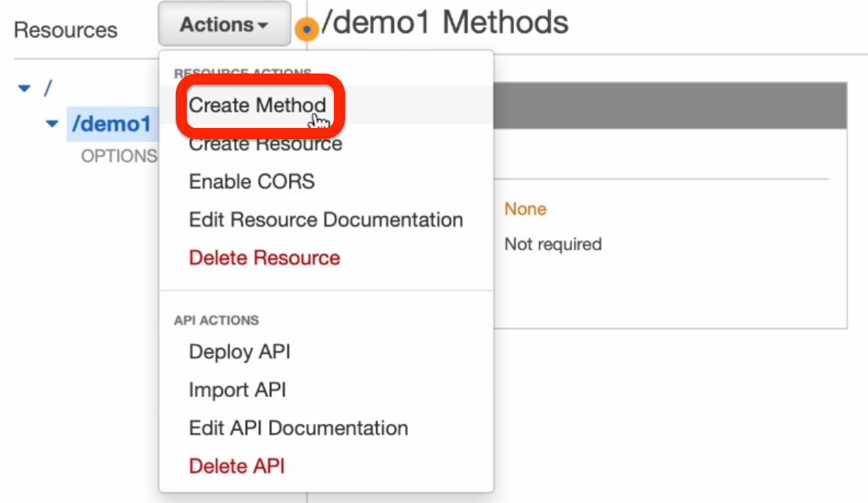Choose Import API menu entry

point(237,390)
